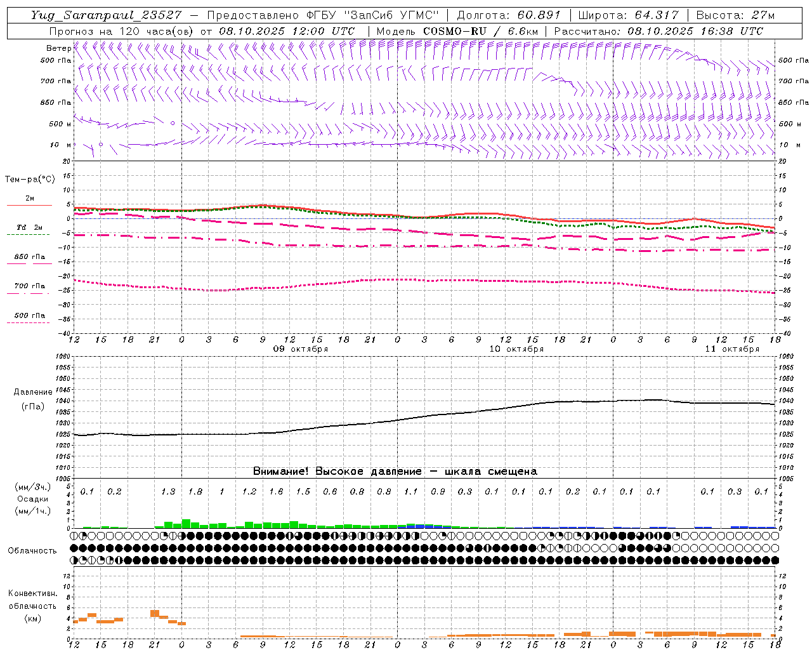This screenshot has height=650, width=812.
Task: Click the 1.1 precipitation value
Action: point(411,492)
